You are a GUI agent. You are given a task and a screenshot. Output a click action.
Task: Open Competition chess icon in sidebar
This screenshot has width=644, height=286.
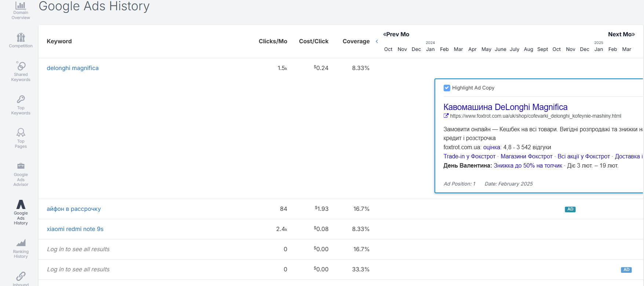click(x=21, y=37)
